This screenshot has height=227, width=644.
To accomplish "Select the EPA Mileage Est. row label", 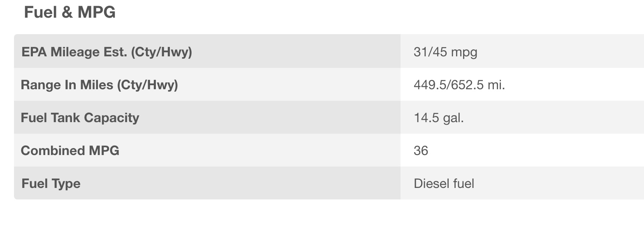I will tap(106, 52).
